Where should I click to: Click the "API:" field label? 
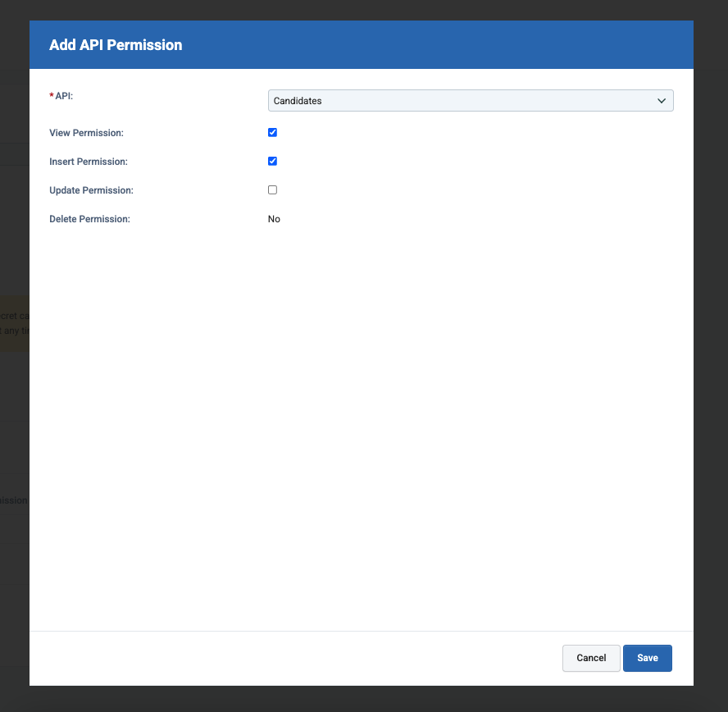point(64,96)
